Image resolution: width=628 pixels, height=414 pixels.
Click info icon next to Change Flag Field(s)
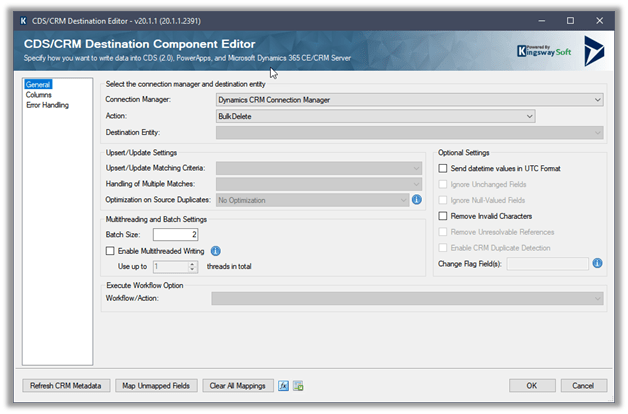pos(597,263)
